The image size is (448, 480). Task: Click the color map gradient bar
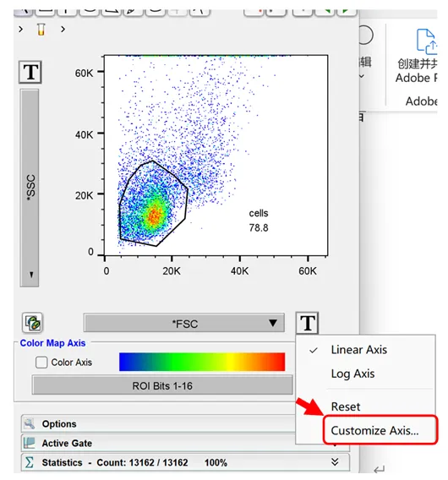click(202, 362)
